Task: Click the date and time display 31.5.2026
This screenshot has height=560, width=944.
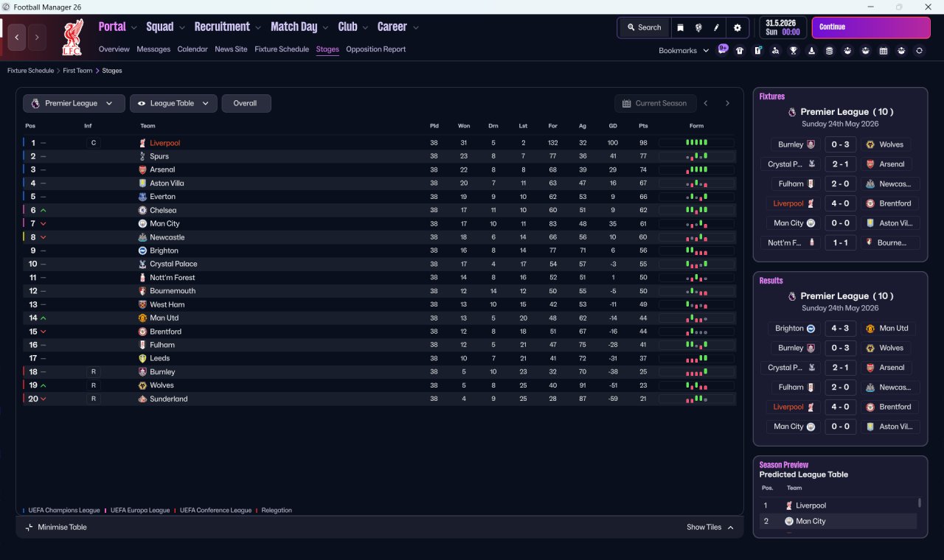Action: tap(782, 27)
